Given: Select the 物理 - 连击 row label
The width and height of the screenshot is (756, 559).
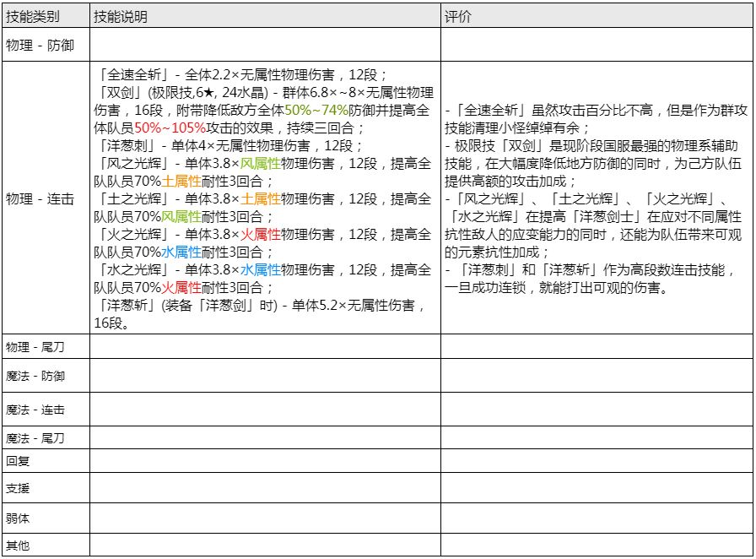Looking at the screenshot, I should [40, 198].
